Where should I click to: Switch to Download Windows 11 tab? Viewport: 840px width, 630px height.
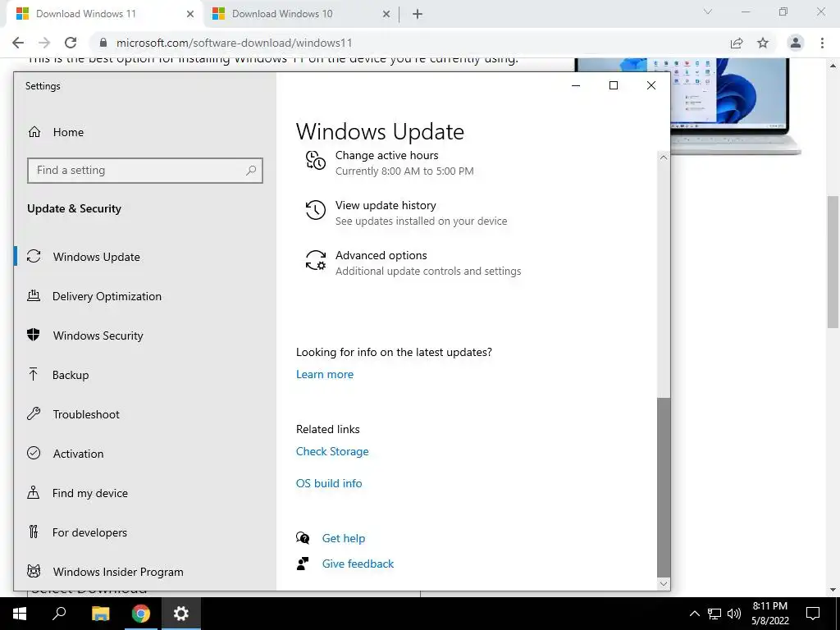pos(85,14)
